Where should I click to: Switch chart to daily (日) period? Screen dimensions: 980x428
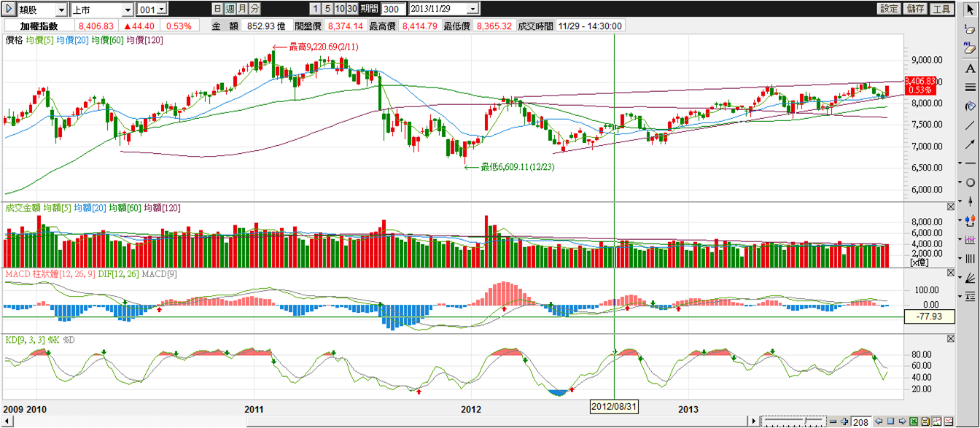pyautogui.click(x=217, y=9)
